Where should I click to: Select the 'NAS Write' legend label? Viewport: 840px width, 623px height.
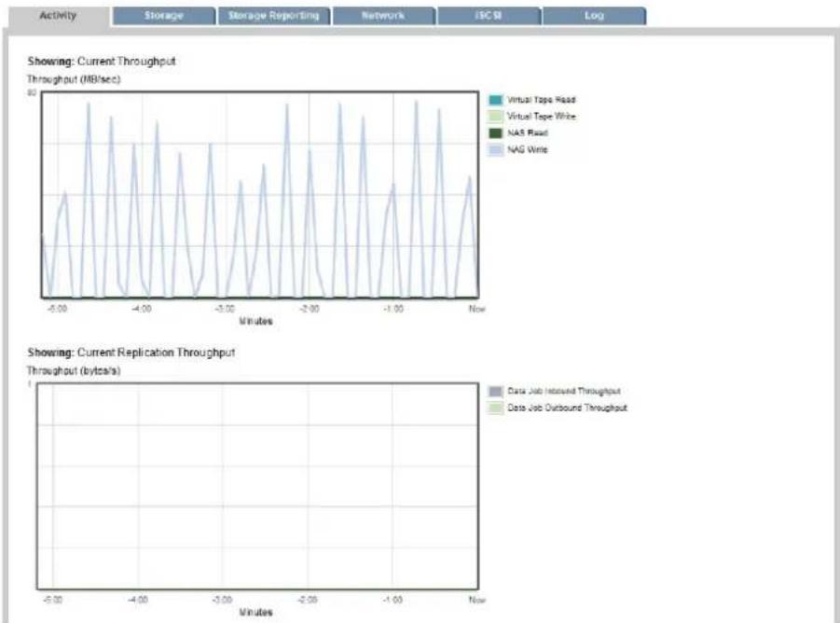[527, 149]
